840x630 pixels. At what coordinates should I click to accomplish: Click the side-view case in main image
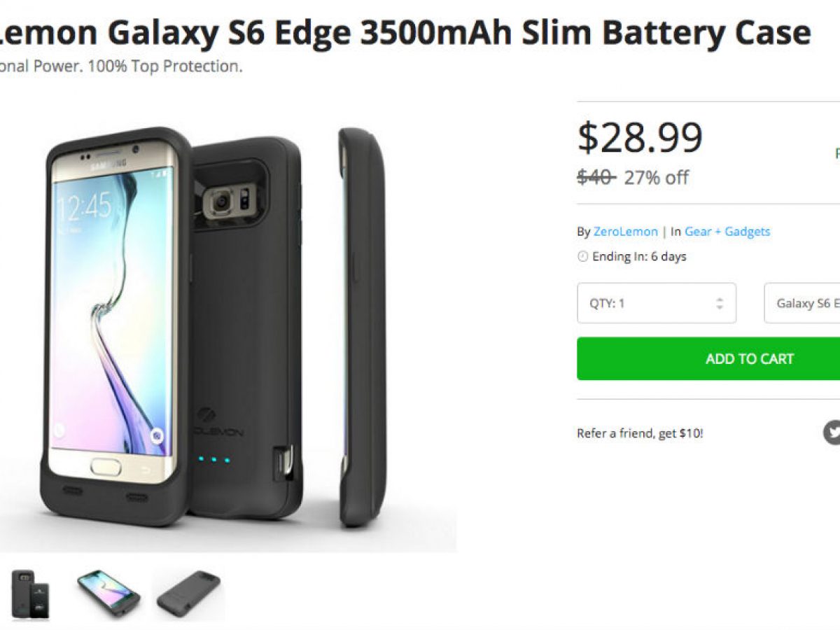[x=363, y=327]
